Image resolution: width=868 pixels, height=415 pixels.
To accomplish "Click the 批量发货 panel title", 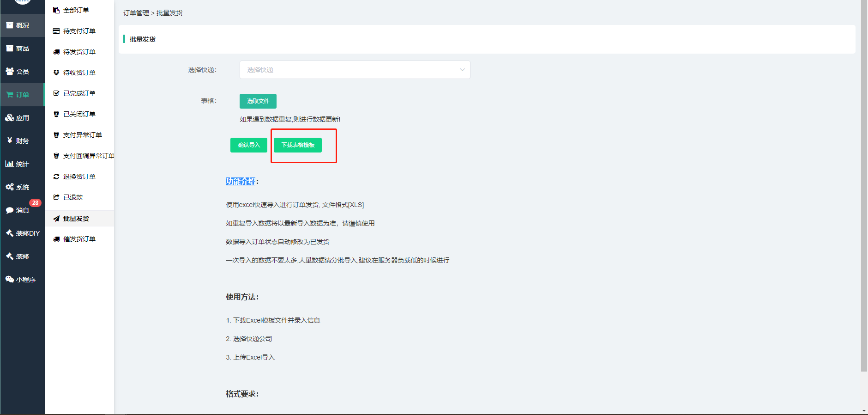I will pos(143,39).
